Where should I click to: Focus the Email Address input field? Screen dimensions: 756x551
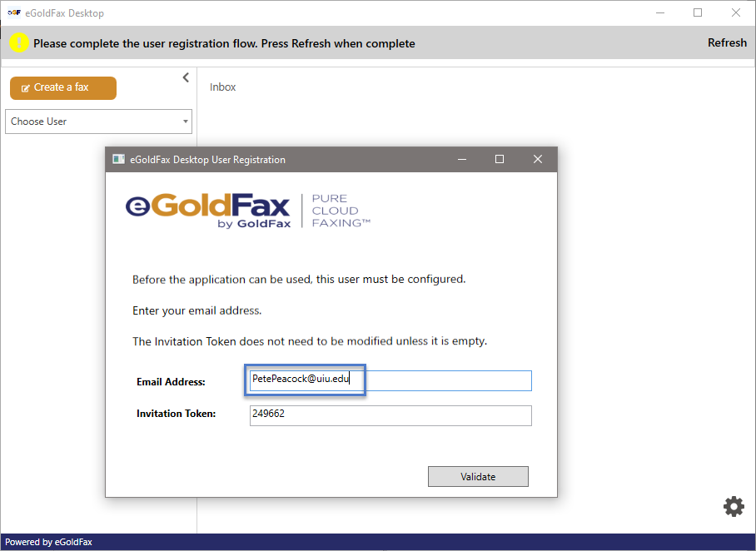click(x=390, y=380)
